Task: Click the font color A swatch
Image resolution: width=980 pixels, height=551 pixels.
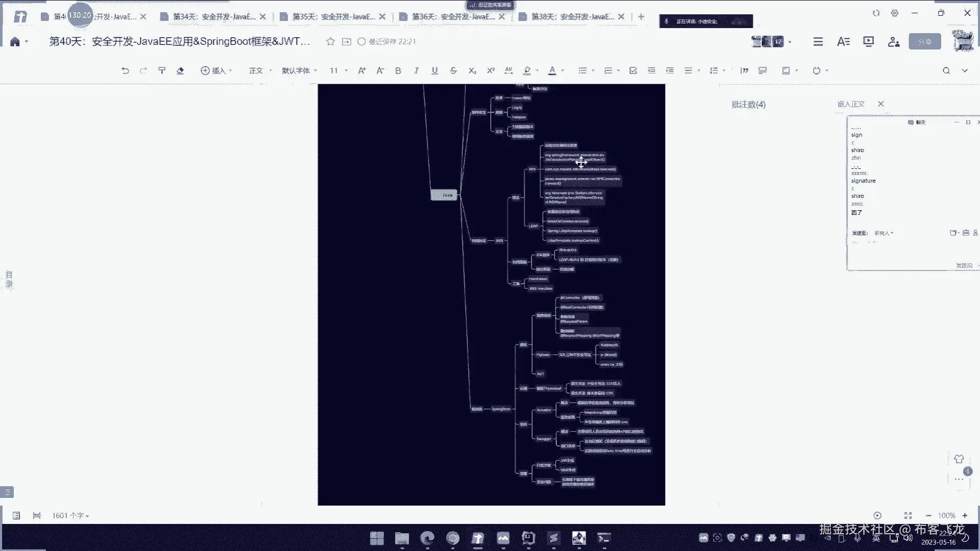Action: 552,71
